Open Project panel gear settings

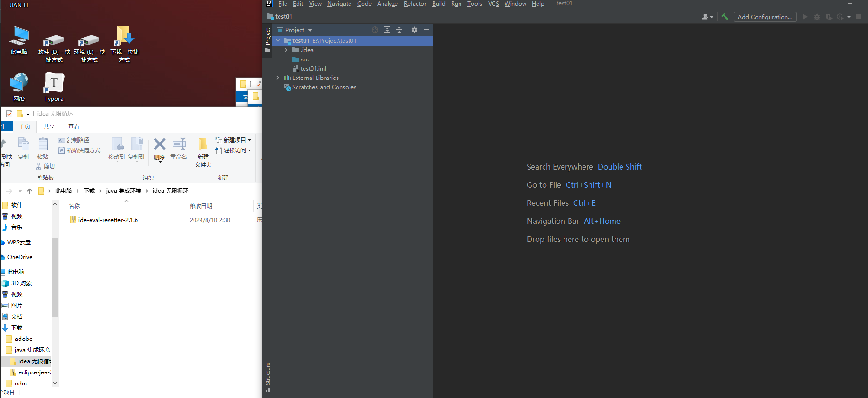pos(415,30)
